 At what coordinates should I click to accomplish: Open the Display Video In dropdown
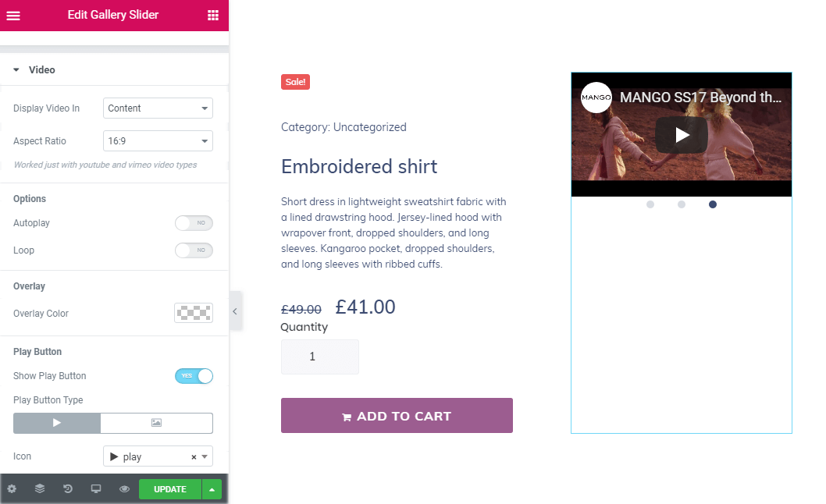point(158,108)
